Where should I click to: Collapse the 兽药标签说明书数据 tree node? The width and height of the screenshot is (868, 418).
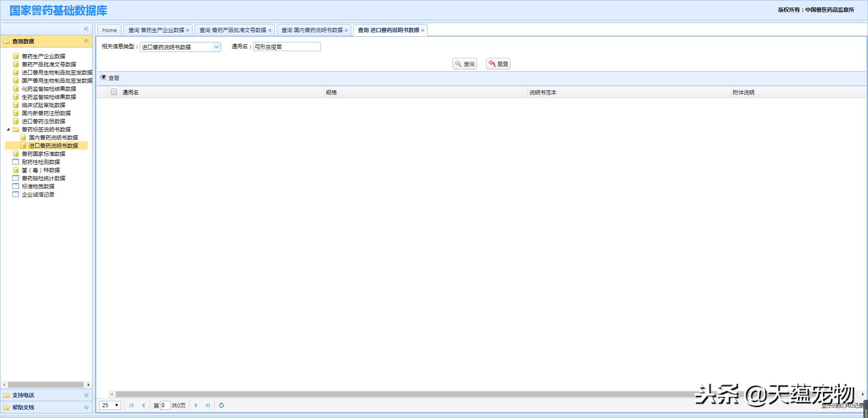point(8,129)
